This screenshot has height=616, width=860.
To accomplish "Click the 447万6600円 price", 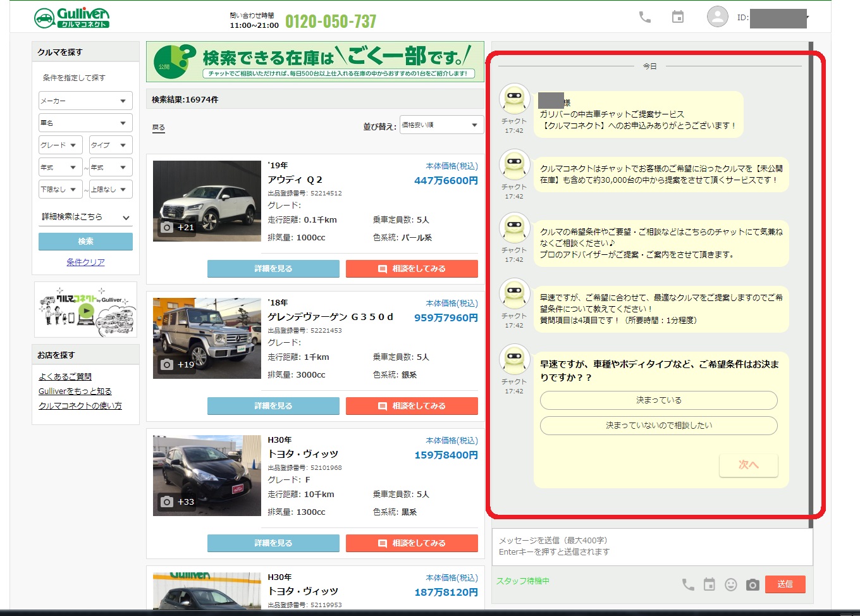I will 446,180.
